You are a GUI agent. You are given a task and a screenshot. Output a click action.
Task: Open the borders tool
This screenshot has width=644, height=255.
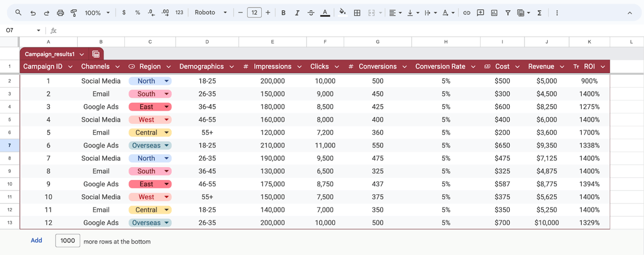click(357, 13)
